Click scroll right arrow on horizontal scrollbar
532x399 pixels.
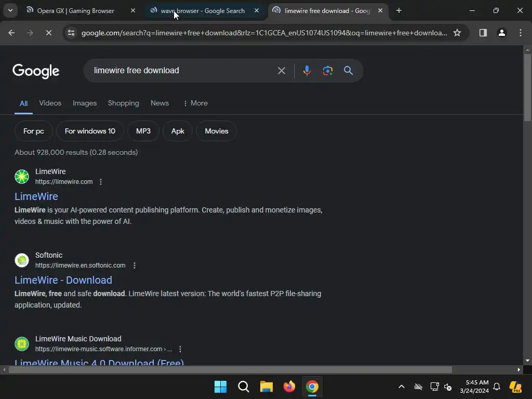519,369
